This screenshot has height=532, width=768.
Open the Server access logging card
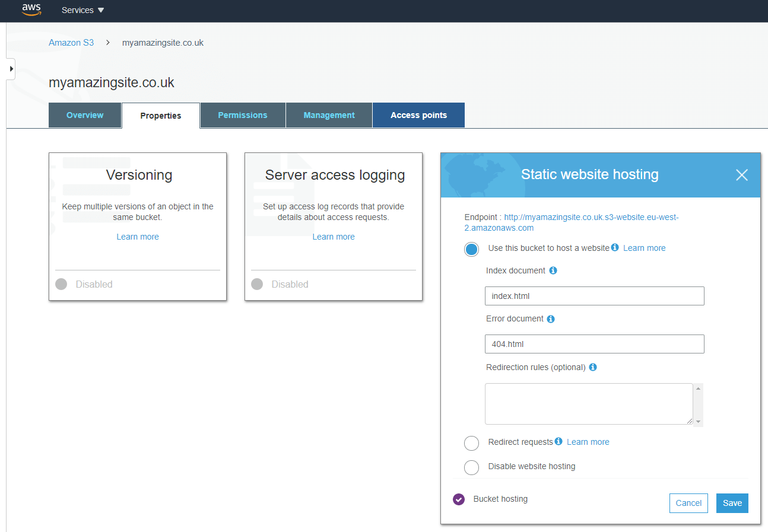tap(334, 227)
